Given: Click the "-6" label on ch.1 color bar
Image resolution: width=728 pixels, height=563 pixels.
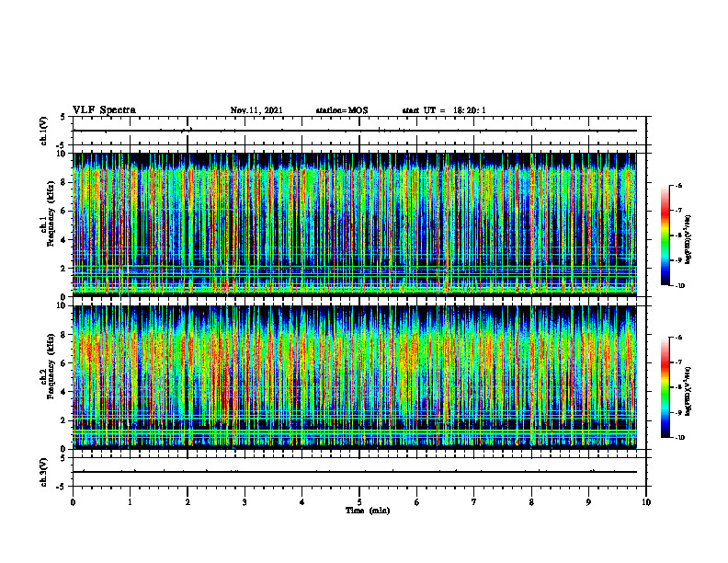Looking at the screenshot, I should click(x=678, y=185).
